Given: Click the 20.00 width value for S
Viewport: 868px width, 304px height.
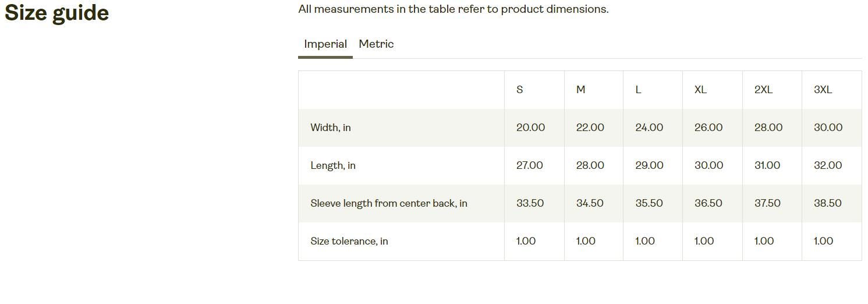Looking at the screenshot, I should (x=531, y=128).
